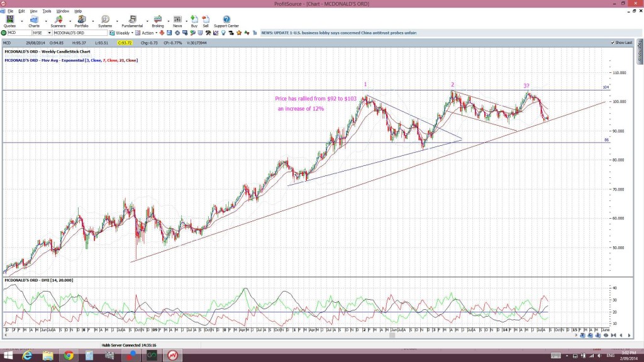644x362 pixels.
Task: Expand the Systems dropdown arrow
Action: [118, 21]
